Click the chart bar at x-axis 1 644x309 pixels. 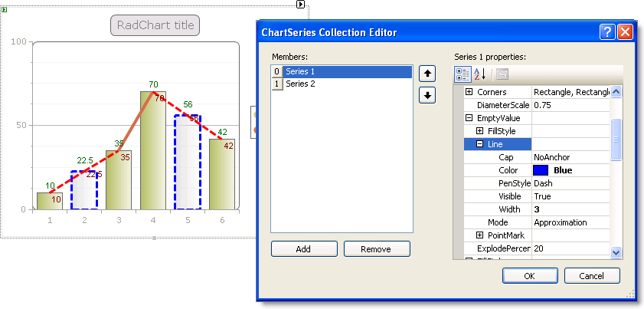point(50,201)
